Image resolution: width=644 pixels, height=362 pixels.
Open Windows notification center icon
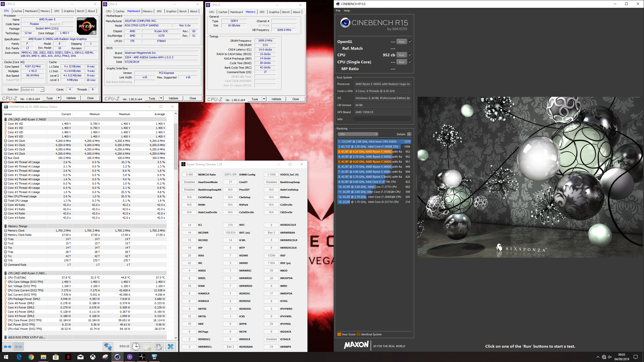[636, 357]
